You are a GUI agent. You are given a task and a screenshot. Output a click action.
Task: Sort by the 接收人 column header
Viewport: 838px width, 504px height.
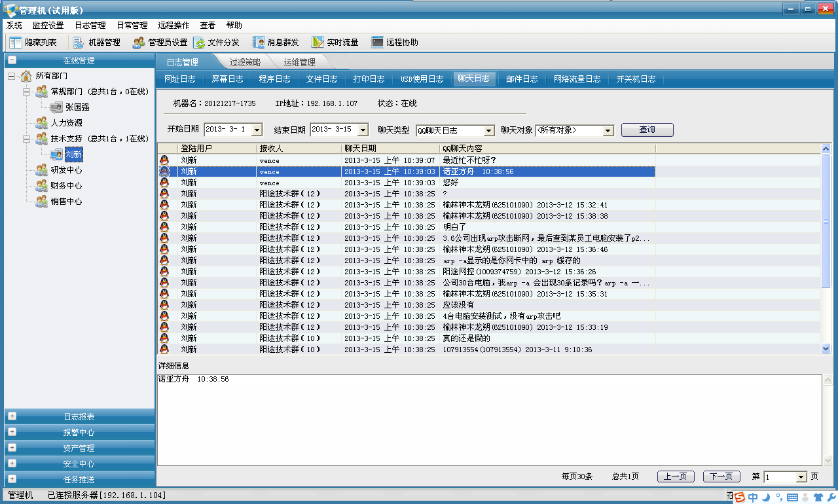pyautogui.click(x=299, y=149)
